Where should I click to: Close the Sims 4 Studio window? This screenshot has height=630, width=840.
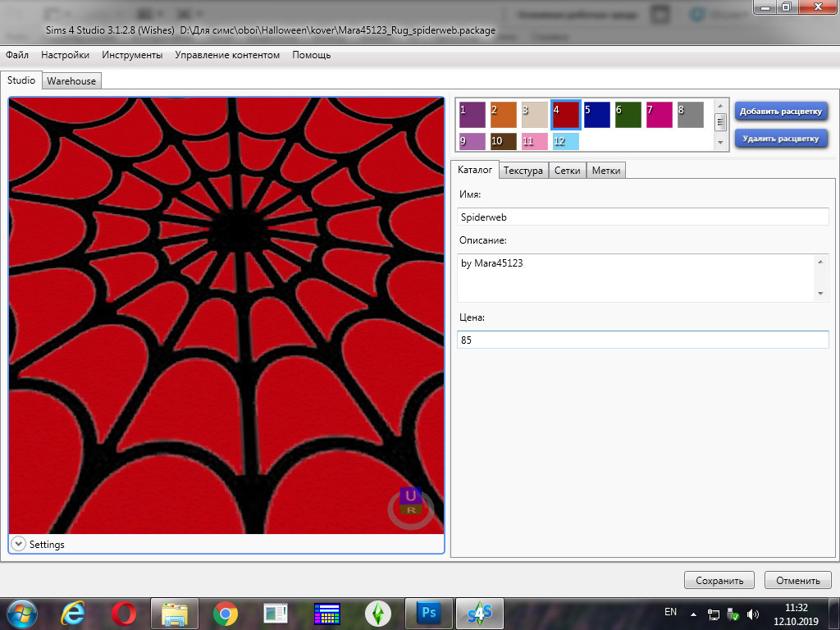pos(818,7)
